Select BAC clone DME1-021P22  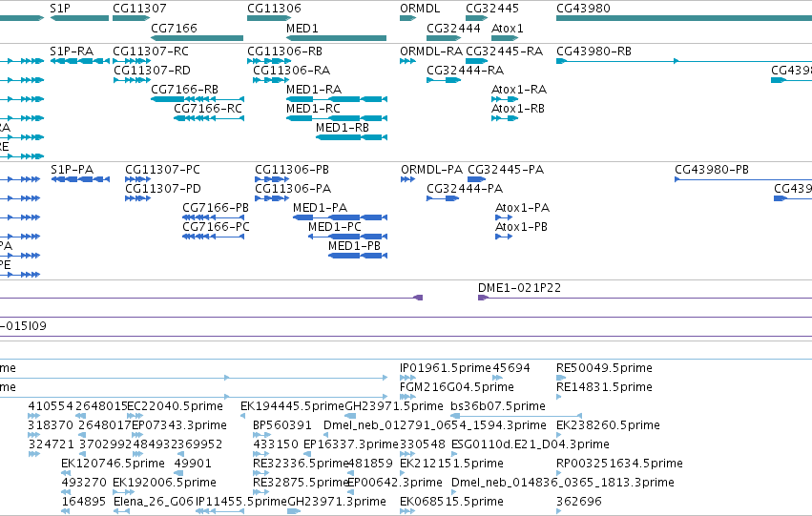tap(645, 298)
